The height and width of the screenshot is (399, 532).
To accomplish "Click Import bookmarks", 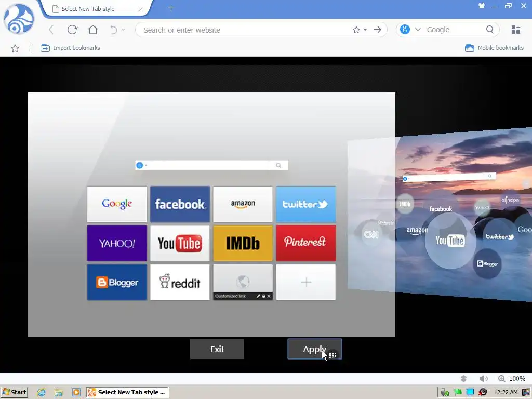I will click(x=70, y=48).
